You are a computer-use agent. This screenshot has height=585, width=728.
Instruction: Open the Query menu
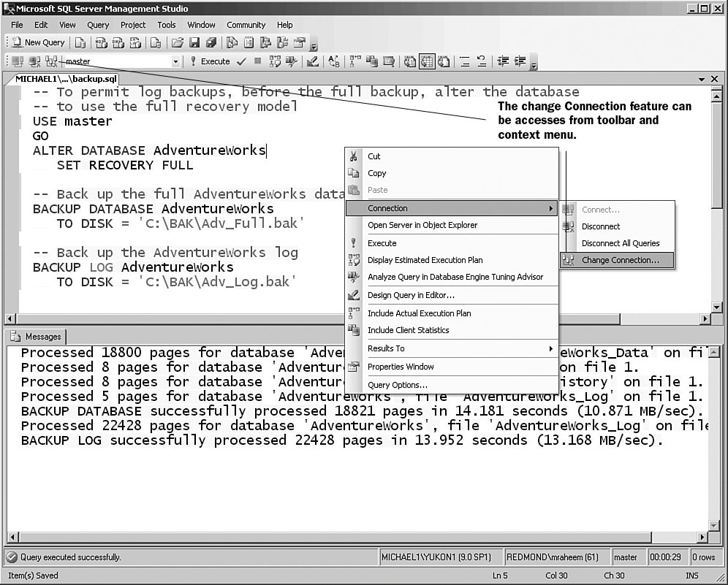(x=98, y=25)
